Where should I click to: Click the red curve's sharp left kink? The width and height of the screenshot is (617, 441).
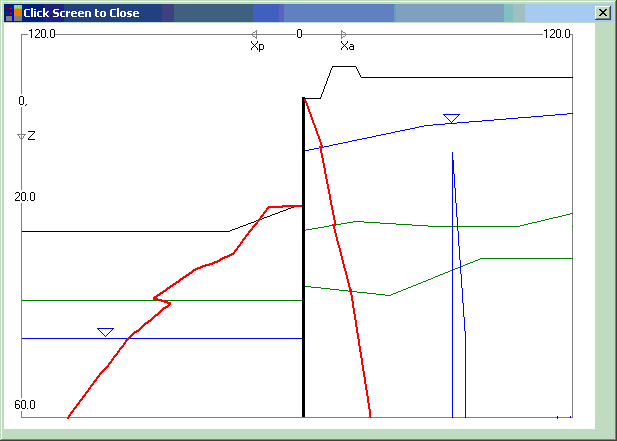pos(154,297)
